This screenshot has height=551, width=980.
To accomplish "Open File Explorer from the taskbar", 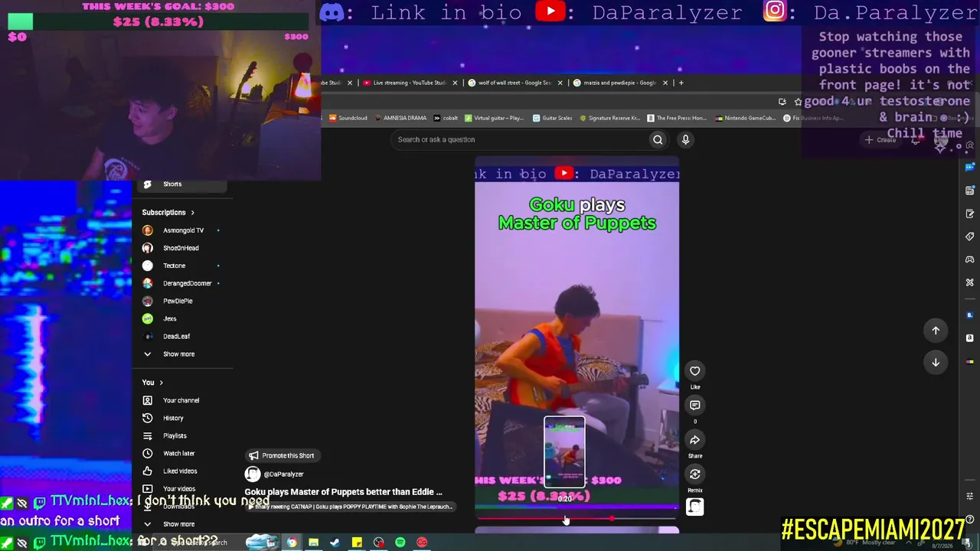I will pyautogui.click(x=313, y=543).
